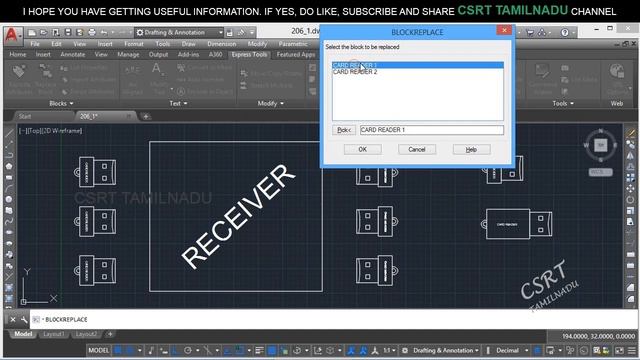Expand the Tools panel dropdown

point(563,104)
